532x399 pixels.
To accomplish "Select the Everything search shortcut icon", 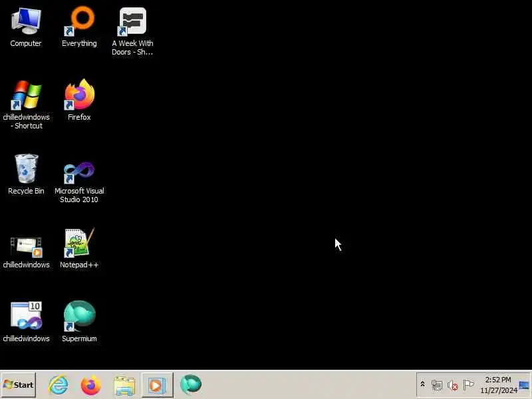I will pyautogui.click(x=79, y=28).
